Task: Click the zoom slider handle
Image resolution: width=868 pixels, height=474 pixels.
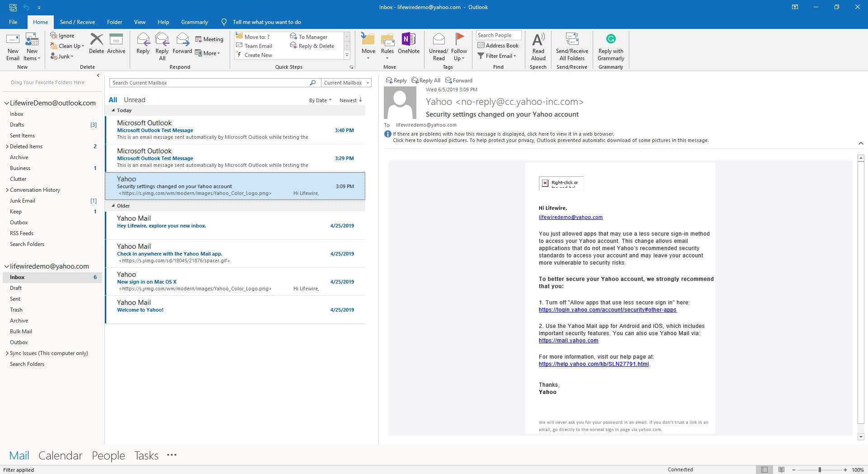Action: point(819,470)
